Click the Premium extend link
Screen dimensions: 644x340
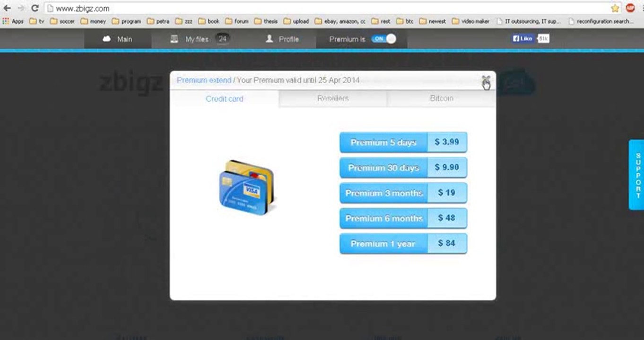[204, 80]
